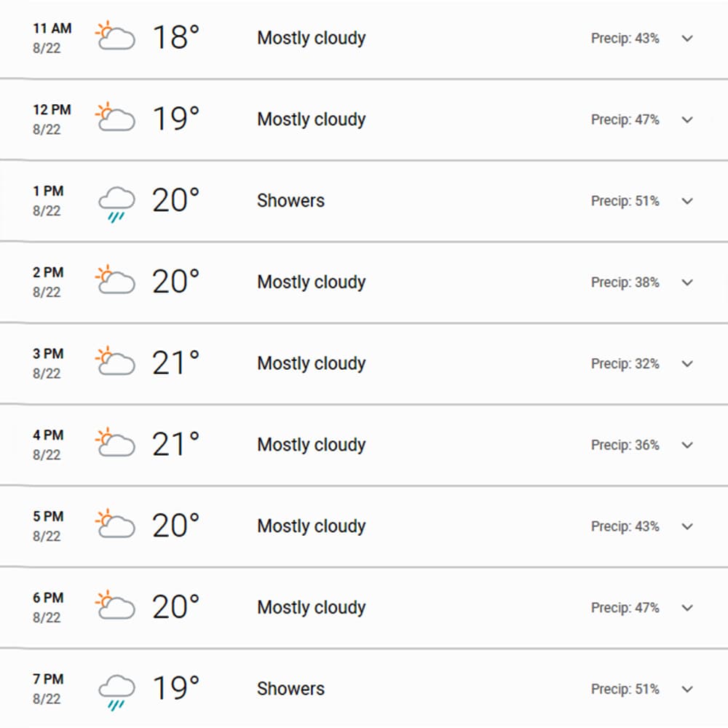Select the 2 PM time label
This screenshot has height=728, width=728.
(x=48, y=272)
